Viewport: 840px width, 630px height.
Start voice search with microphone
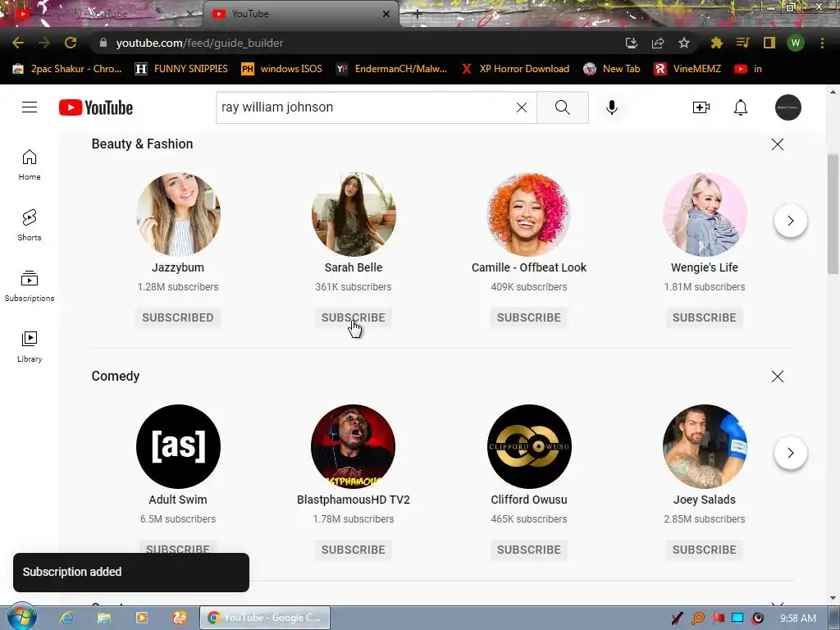pos(611,107)
